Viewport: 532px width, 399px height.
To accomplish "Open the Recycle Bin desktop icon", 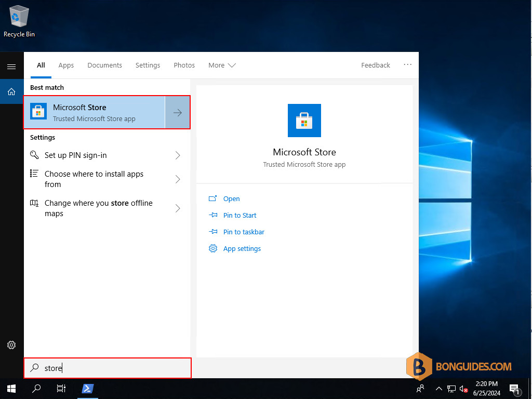I will tap(19, 21).
